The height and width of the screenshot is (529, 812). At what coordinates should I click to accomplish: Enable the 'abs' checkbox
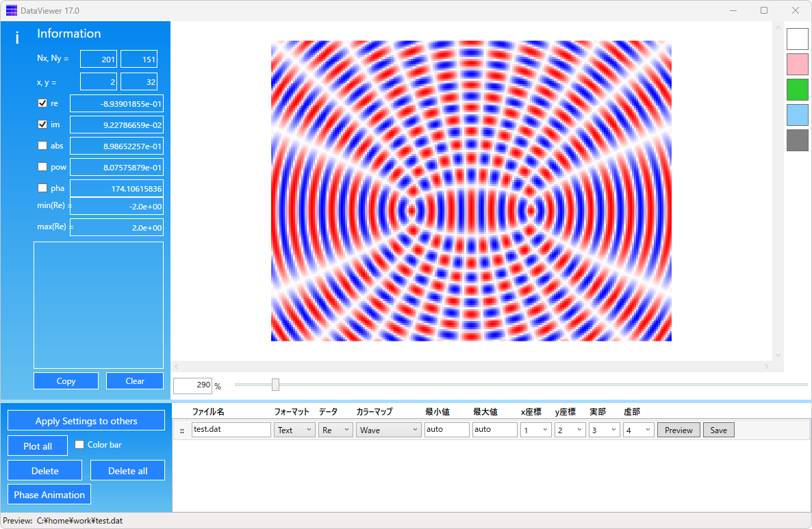(42, 146)
